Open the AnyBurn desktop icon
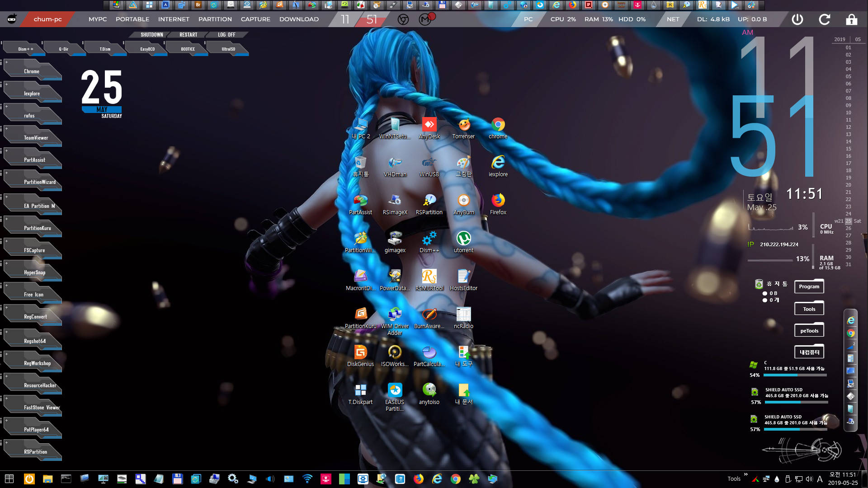The width and height of the screenshot is (868, 488). 463,204
